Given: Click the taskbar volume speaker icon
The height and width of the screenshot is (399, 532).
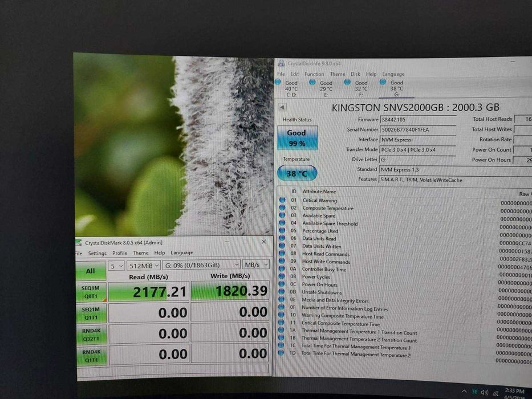Looking at the screenshot, I should (x=485, y=393).
